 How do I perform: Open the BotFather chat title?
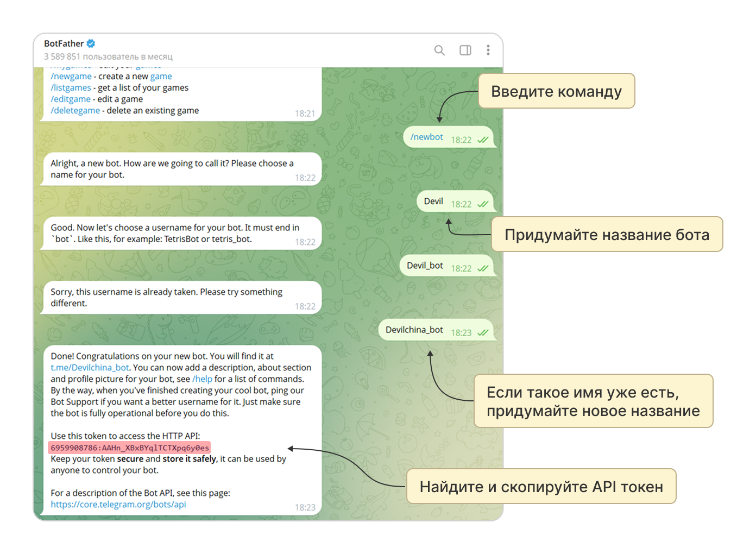(64, 43)
